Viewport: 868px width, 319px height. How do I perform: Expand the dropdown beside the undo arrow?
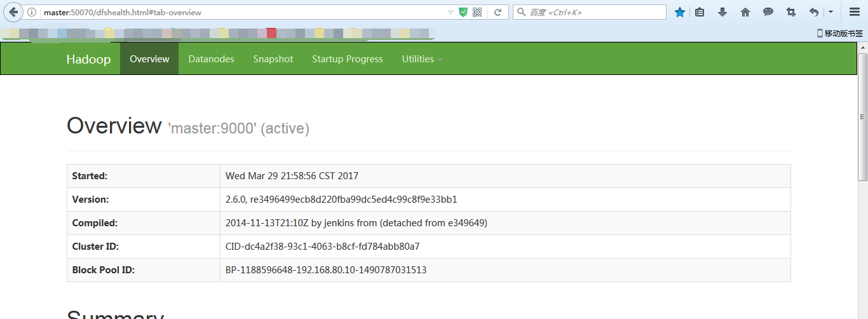(x=831, y=12)
